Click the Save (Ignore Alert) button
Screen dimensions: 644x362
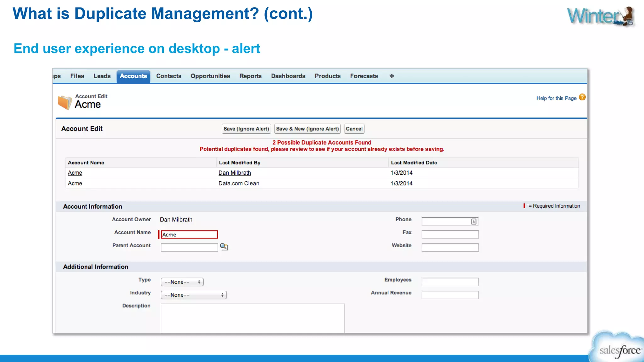(246, 129)
